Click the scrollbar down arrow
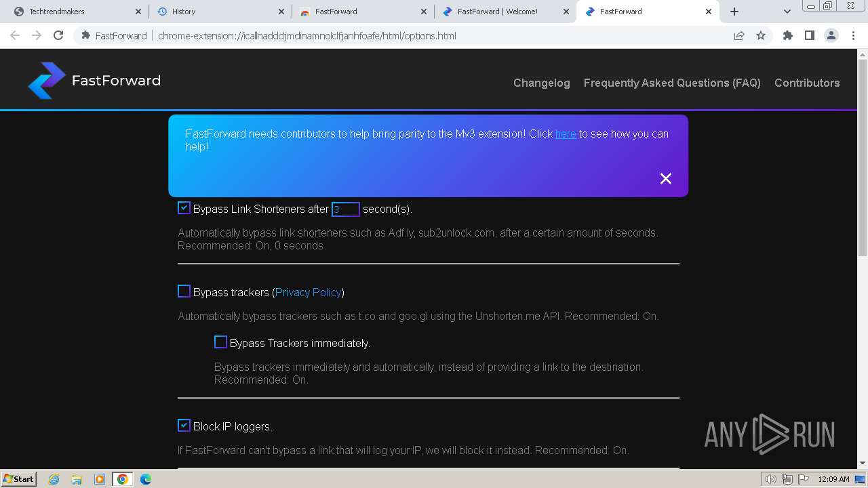Viewport: 868px width, 488px height. point(863,464)
